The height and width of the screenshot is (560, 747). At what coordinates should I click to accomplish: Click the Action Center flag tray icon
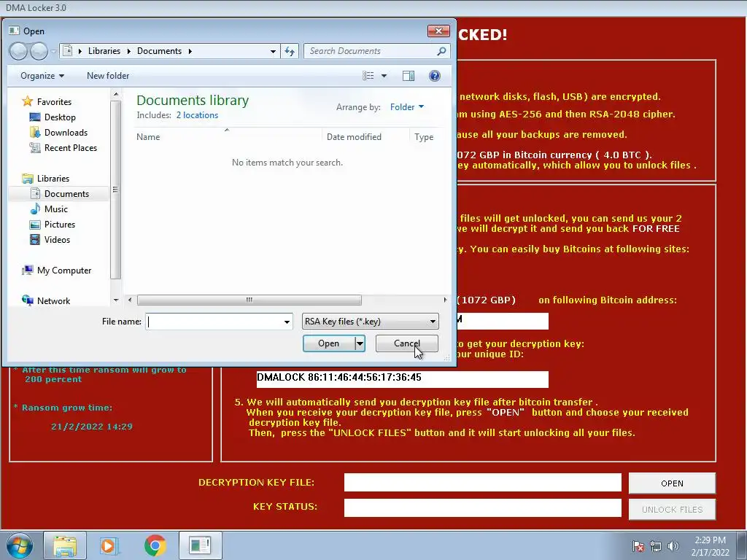click(x=638, y=545)
